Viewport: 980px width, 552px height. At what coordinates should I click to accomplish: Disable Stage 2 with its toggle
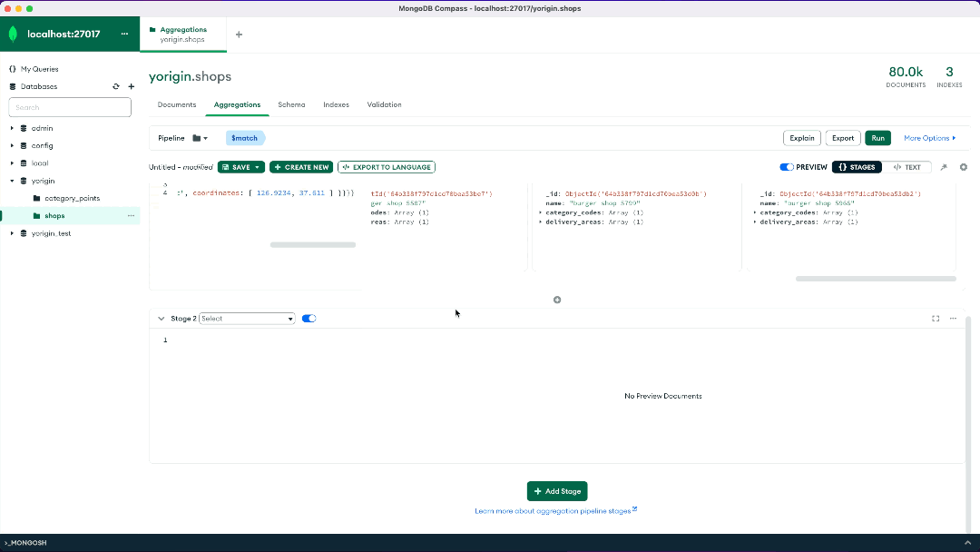tap(309, 318)
